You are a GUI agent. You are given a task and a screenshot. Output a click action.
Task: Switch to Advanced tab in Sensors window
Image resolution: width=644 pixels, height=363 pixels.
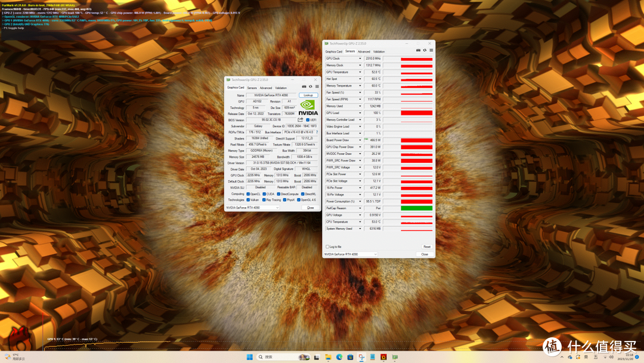(x=364, y=52)
